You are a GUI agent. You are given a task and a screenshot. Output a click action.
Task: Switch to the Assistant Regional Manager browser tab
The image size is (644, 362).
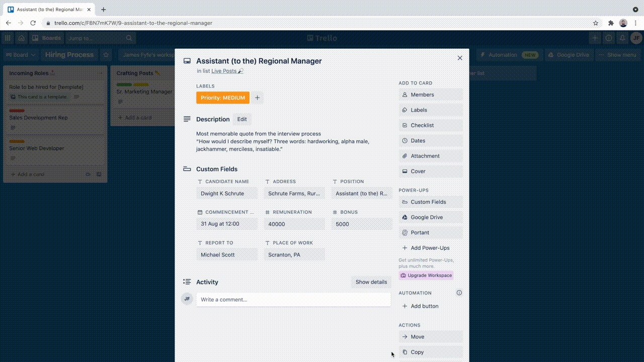[x=49, y=10]
